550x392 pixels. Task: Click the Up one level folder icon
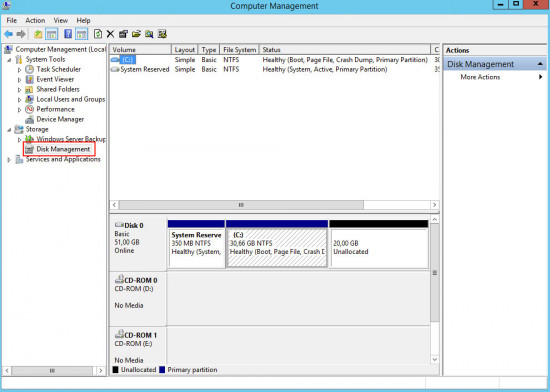point(38,34)
